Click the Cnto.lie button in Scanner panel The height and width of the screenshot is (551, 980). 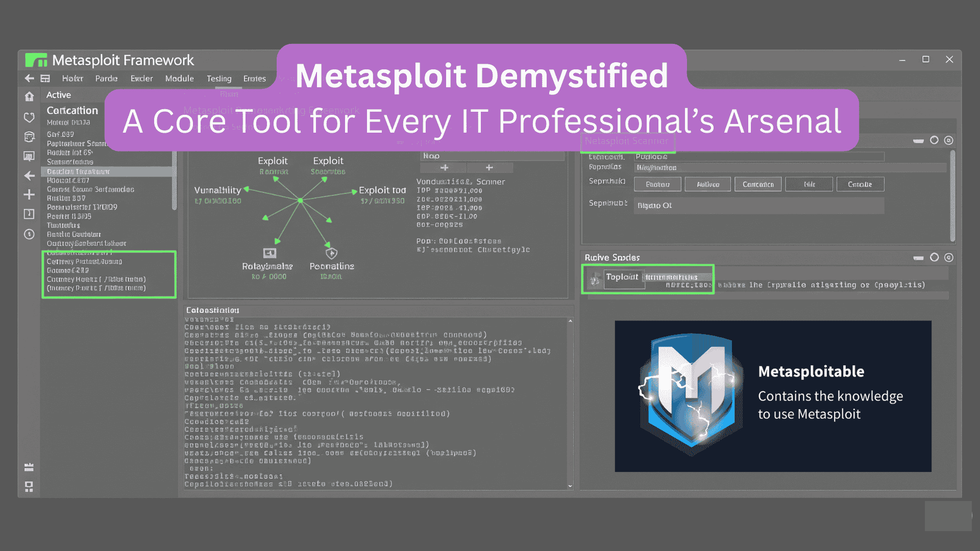click(x=860, y=184)
